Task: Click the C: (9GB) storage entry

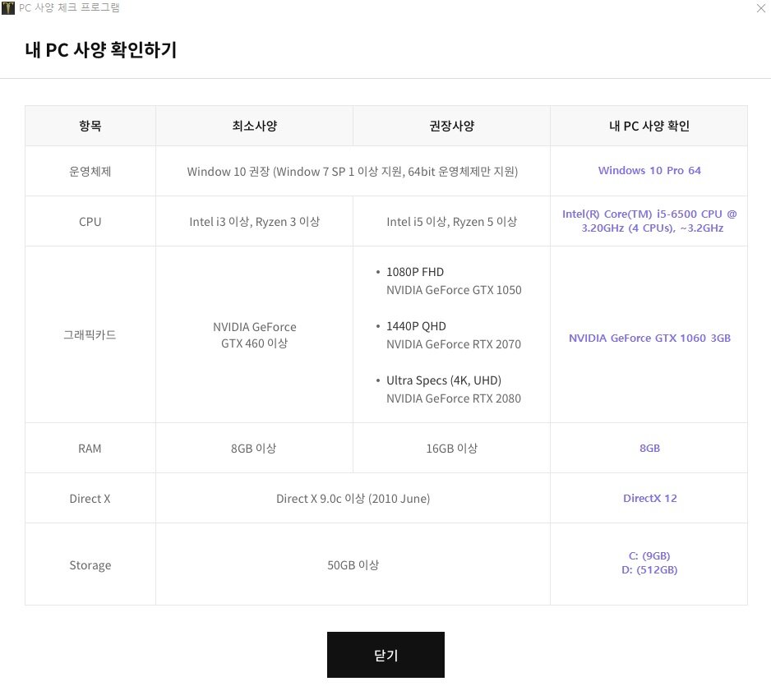Action: point(649,555)
